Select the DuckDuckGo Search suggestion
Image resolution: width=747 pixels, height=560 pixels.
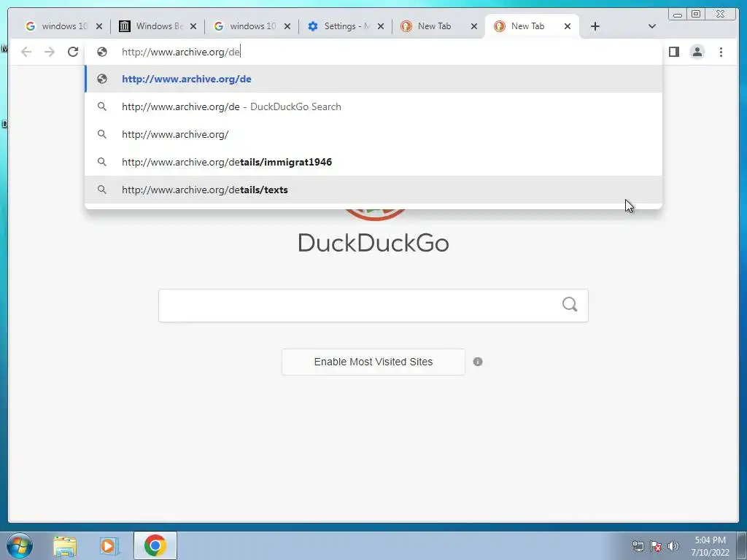pos(373,106)
